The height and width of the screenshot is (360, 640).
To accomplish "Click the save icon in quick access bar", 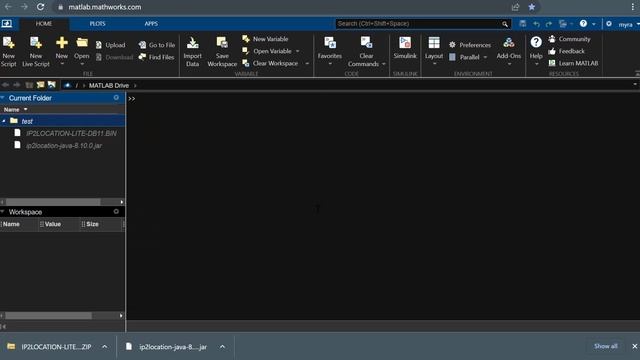I will coord(523,24).
